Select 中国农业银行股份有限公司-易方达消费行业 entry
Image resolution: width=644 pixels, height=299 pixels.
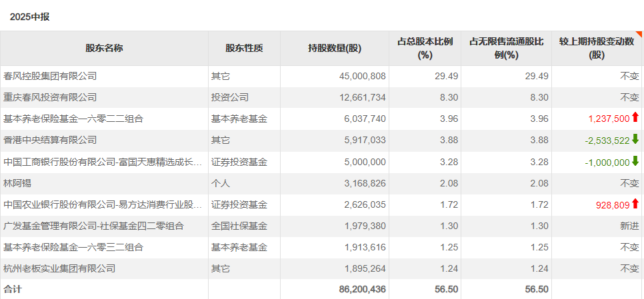click(103, 204)
